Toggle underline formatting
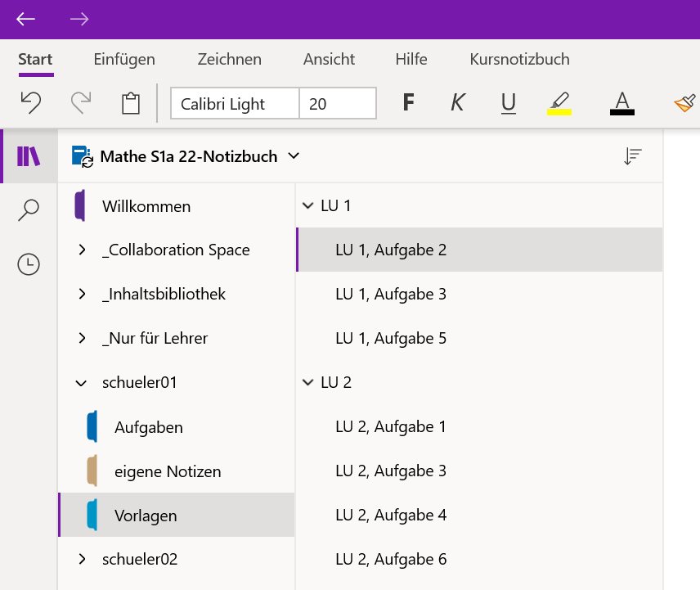The image size is (700, 590). point(508,103)
